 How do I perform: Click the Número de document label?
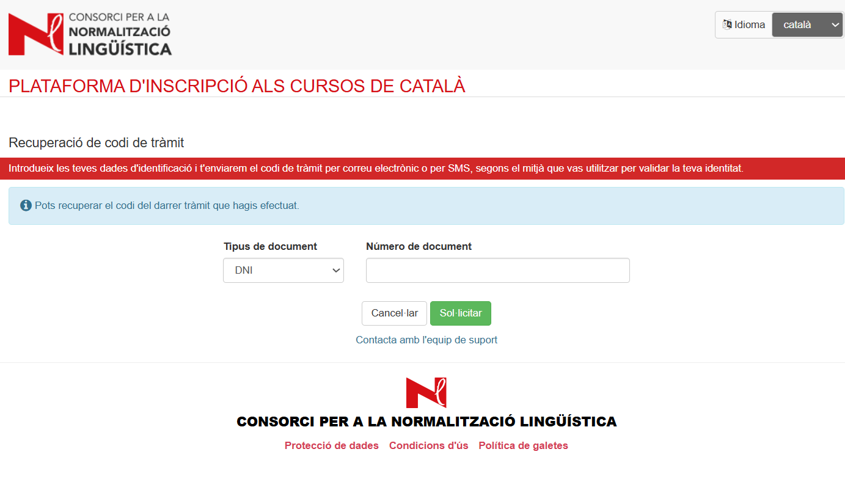[x=419, y=247]
